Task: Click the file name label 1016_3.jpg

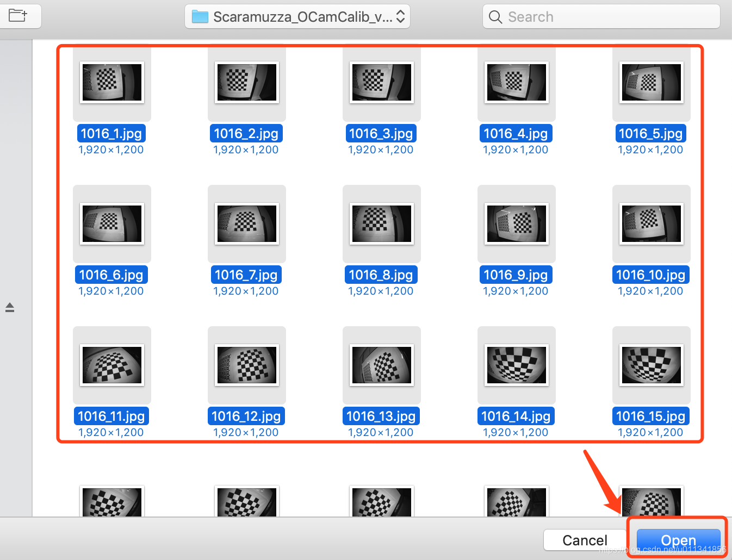Action: coord(381,133)
